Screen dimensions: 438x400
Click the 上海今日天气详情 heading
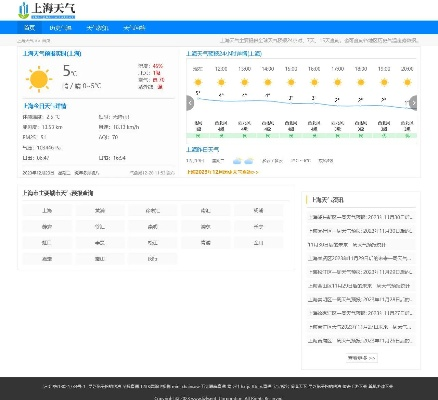[45, 106]
